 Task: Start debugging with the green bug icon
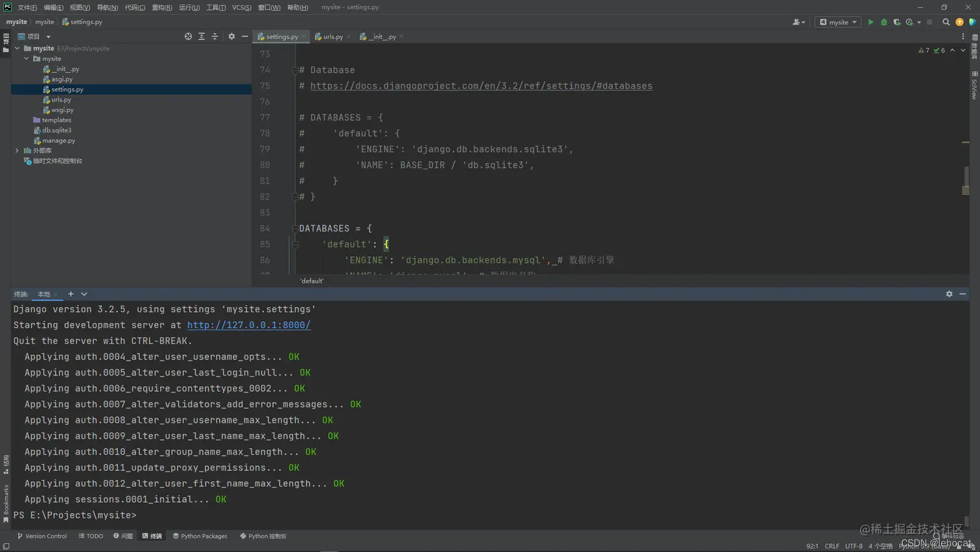coord(883,22)
